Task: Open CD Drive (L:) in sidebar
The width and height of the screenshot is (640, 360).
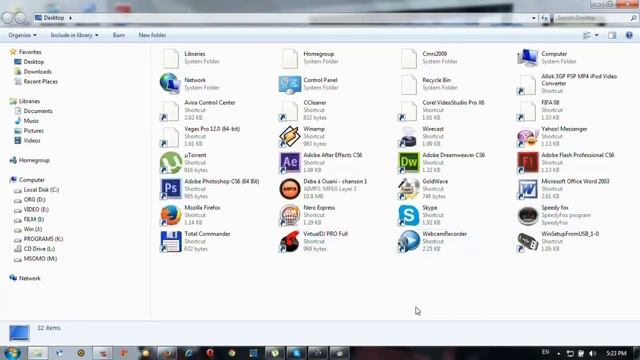Action: tap(39, 249)
